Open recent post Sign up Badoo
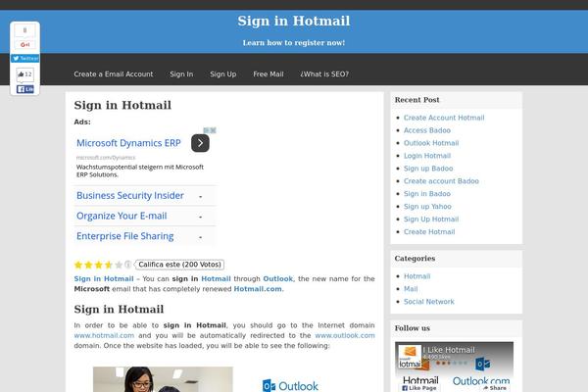The height and width of the screenshot is (392, 588). (428, 169)
